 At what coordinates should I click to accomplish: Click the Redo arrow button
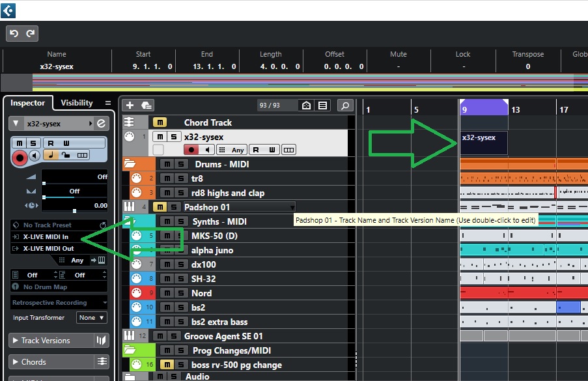click(31, 34)
